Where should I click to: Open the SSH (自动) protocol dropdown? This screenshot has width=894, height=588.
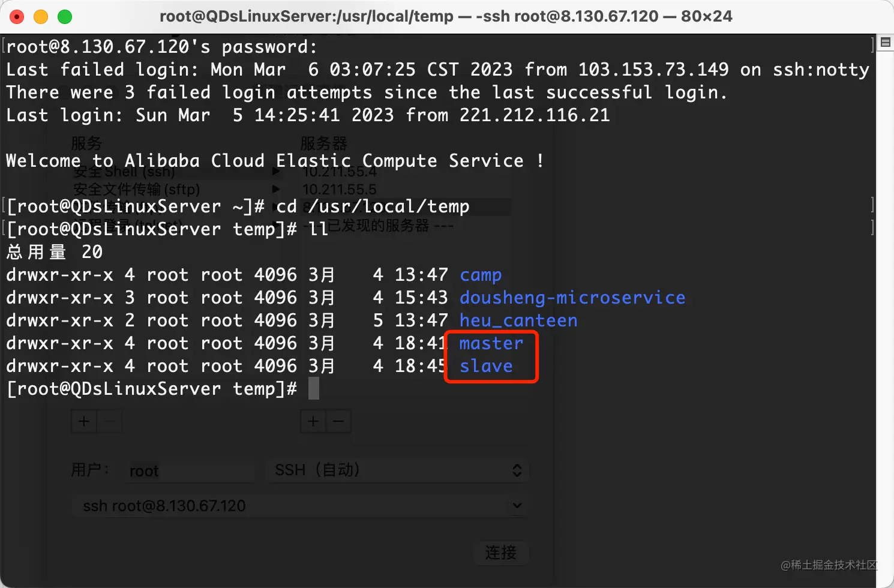click(x=397, y=470)
